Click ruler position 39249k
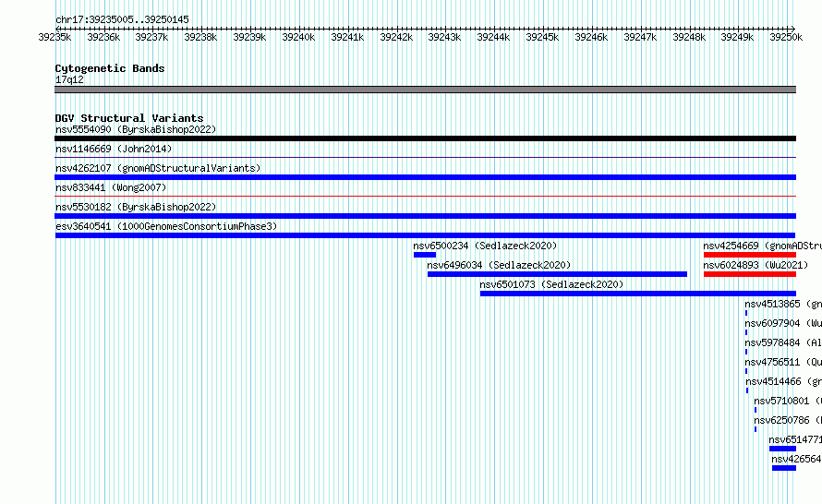This screenshot has height=504, width=822. pyautogui.click(x=737, y=37)
